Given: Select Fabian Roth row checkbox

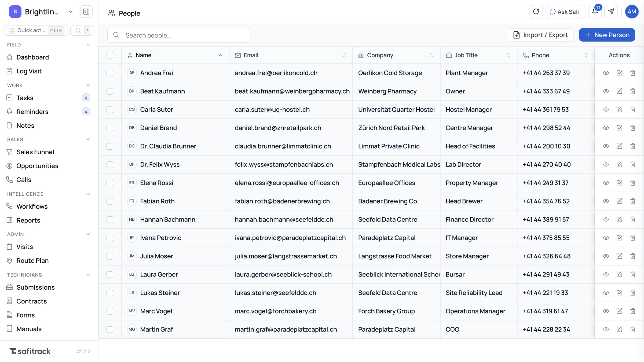Looking at the screenshot, I should tap(110, 201).
